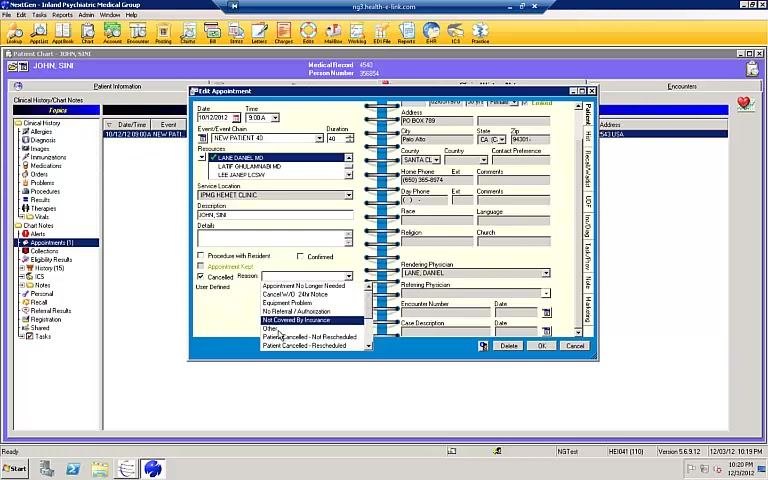Click the Description field JOHN, SINI
This screenshot has width=768, height=480.
click(275, 215)
